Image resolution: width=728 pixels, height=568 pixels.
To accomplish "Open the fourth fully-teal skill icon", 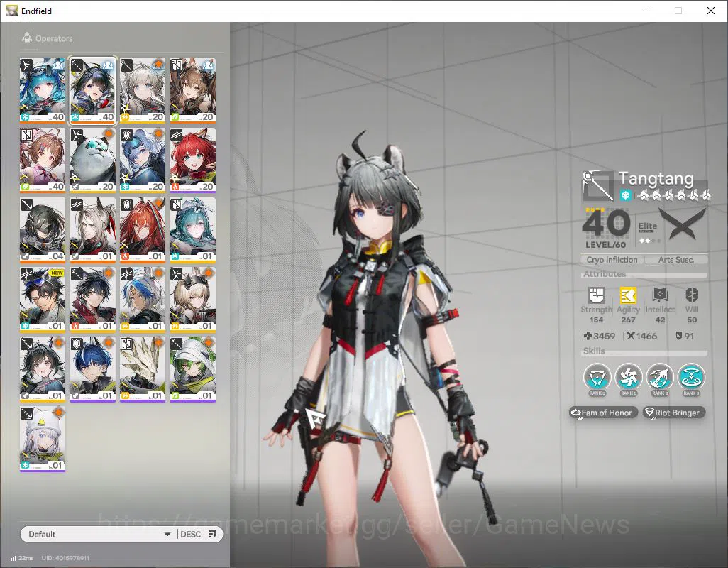I will click(x=691, y=376).
